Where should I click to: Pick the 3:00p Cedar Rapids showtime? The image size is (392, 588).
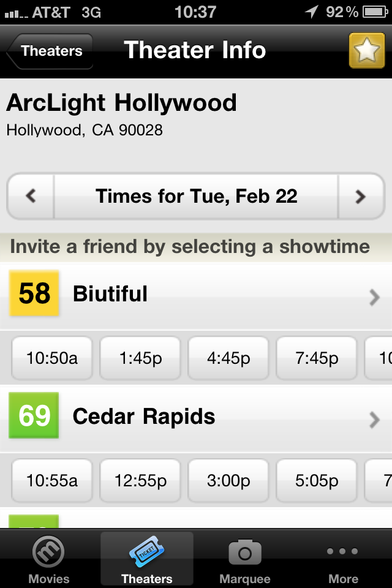tap(228, 480)
